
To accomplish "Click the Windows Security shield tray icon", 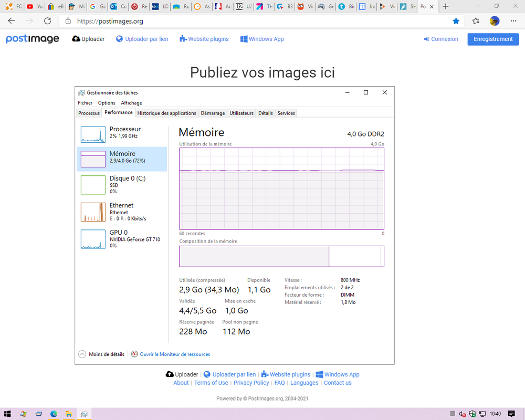I will click(472, 414).
